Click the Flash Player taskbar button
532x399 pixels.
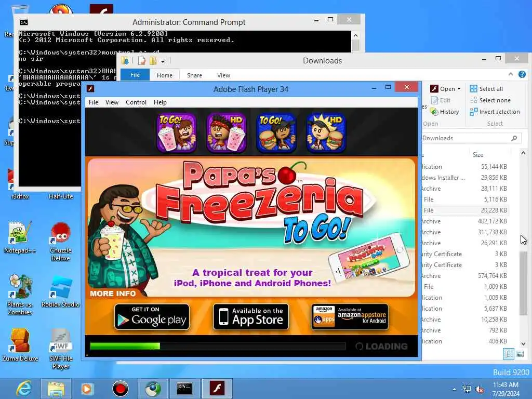[217, 389]
